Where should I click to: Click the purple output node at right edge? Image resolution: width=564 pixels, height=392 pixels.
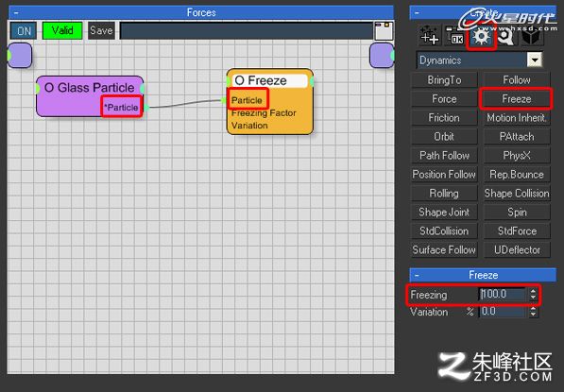click(382, 56)
